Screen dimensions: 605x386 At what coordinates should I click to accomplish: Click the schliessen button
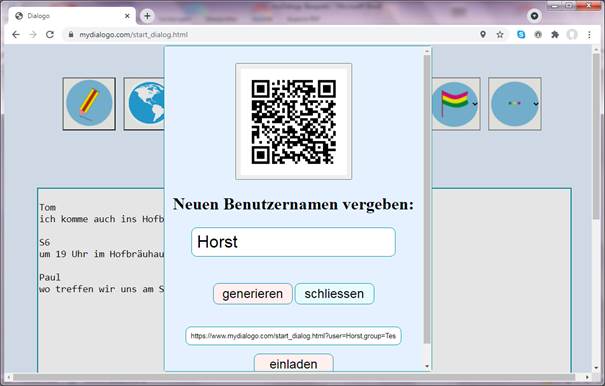[x=334, y=294]
